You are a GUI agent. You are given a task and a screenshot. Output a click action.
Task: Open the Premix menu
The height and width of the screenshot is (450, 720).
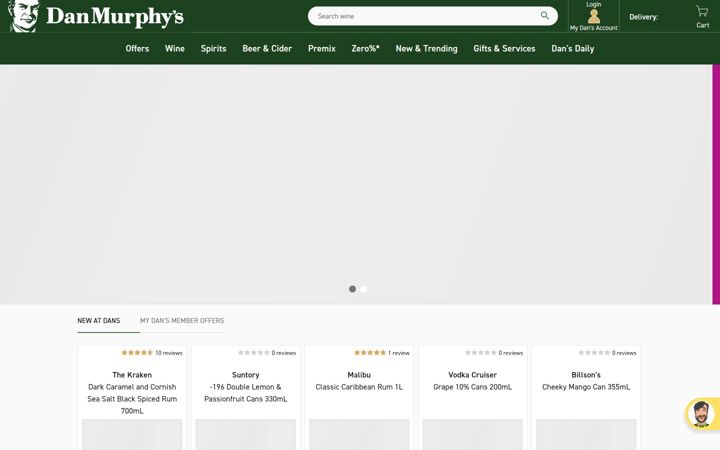tap(322, 49)
